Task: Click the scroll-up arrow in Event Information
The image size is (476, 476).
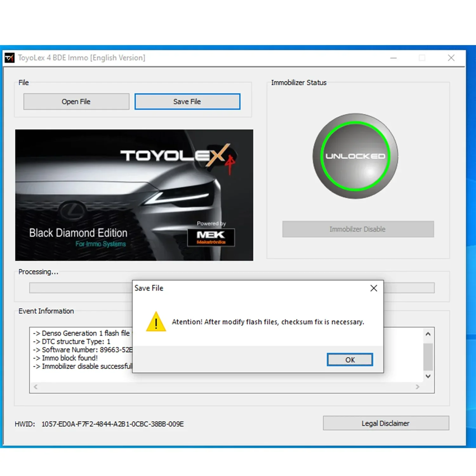Action: point(428,334)
